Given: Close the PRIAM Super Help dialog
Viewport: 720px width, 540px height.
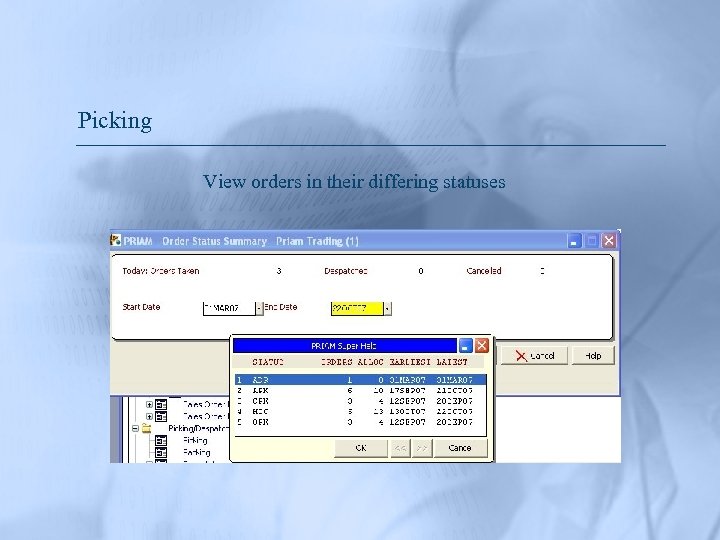Looking at the screenshot, I should coord(481,346).
